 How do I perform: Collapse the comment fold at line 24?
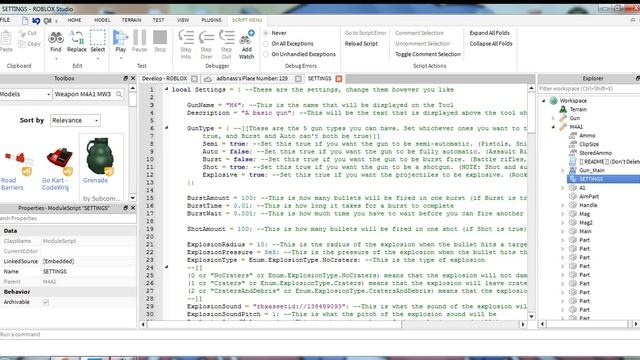pyautogui.click(x=167, y=267)
